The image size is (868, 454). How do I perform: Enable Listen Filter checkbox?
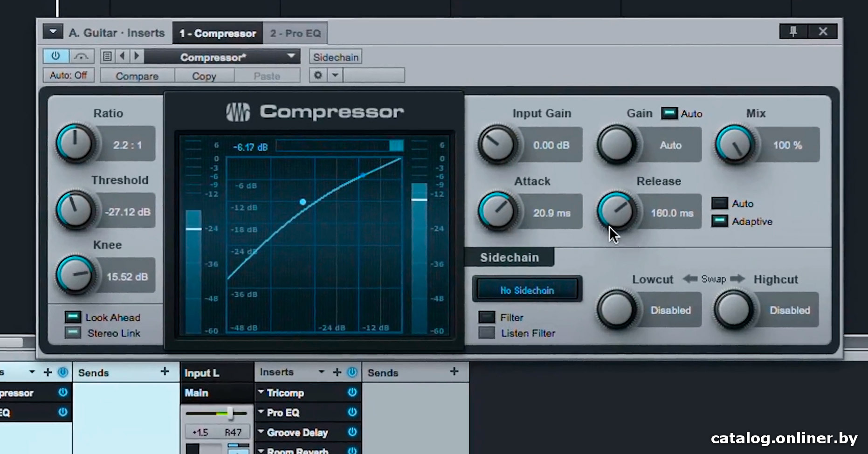tap(487, 333)
